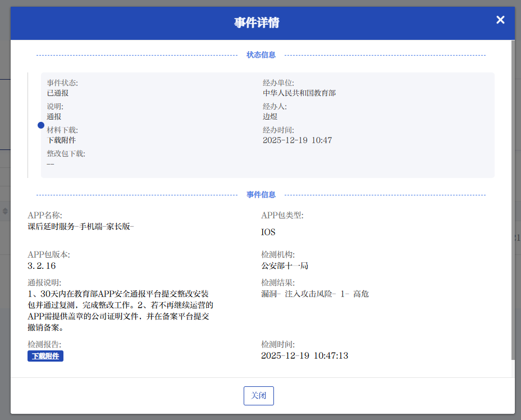Click the IOS package type value
This screenshot has height=420, width=521.
268,232
